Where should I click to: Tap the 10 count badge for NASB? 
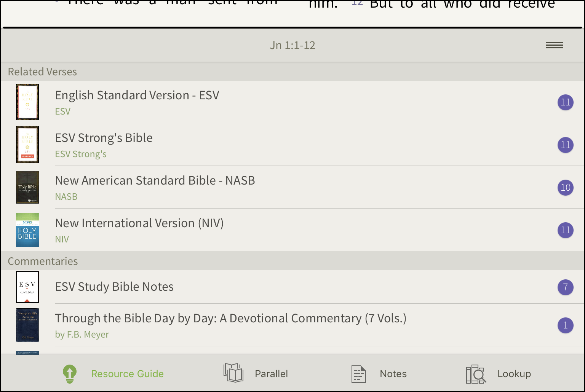566,187
